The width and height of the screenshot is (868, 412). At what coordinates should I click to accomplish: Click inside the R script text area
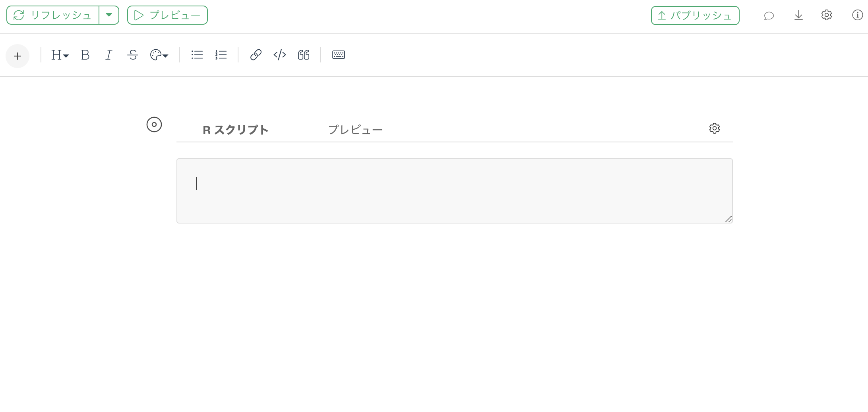(454, 191)
